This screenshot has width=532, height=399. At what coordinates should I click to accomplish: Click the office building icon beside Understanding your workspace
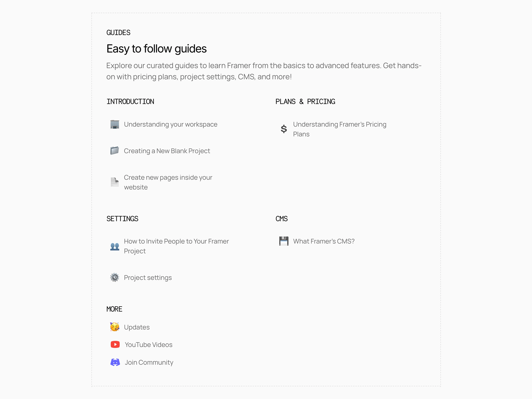point(115,124)
